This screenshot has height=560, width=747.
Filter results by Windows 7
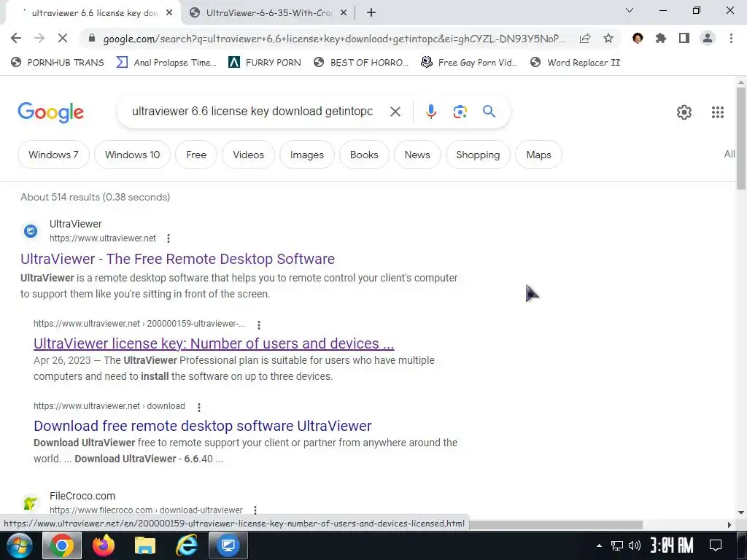tap(53, 155)
